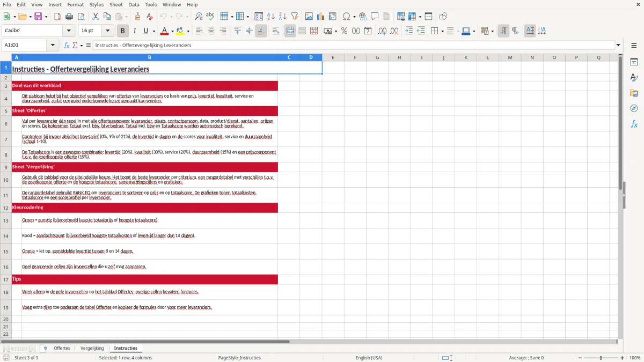Switch to the Vergelijking sheet tab
Viewport: 644px width, 362px height.
pos(92,348)
